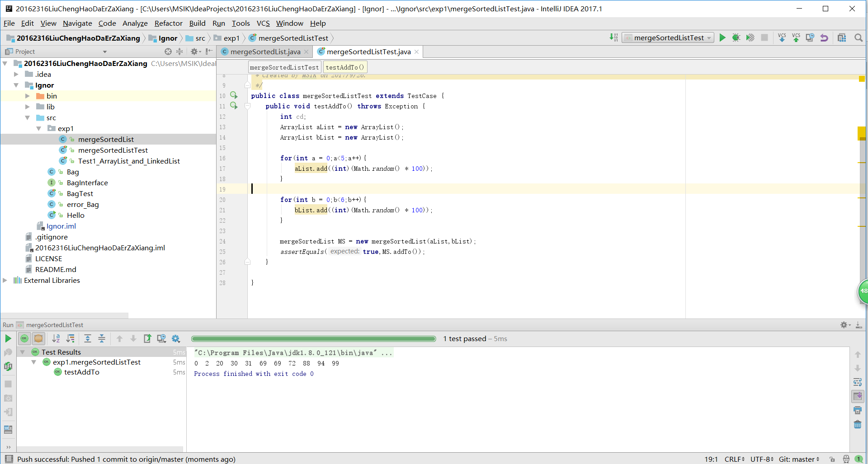
Task: Click Ignor module in navigation breadcrumb
Action: coord(163,38)
